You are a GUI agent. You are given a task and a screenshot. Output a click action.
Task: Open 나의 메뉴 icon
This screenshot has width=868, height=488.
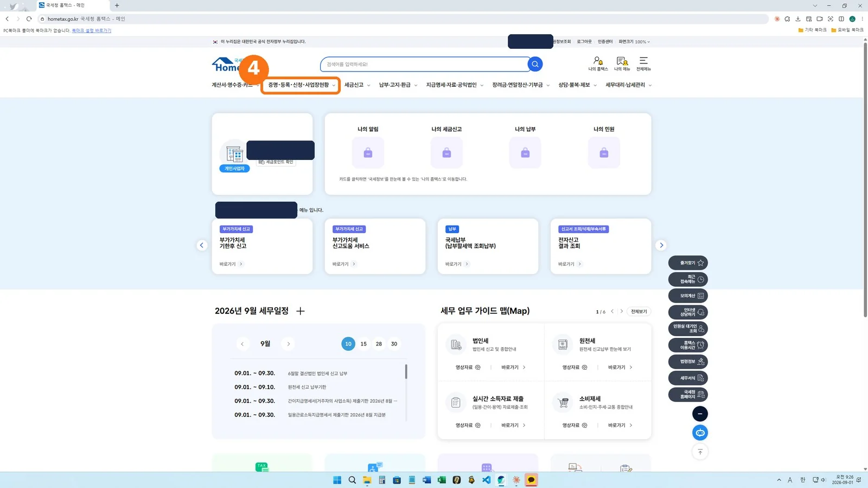pyautogui.click(x=622, y=63)
